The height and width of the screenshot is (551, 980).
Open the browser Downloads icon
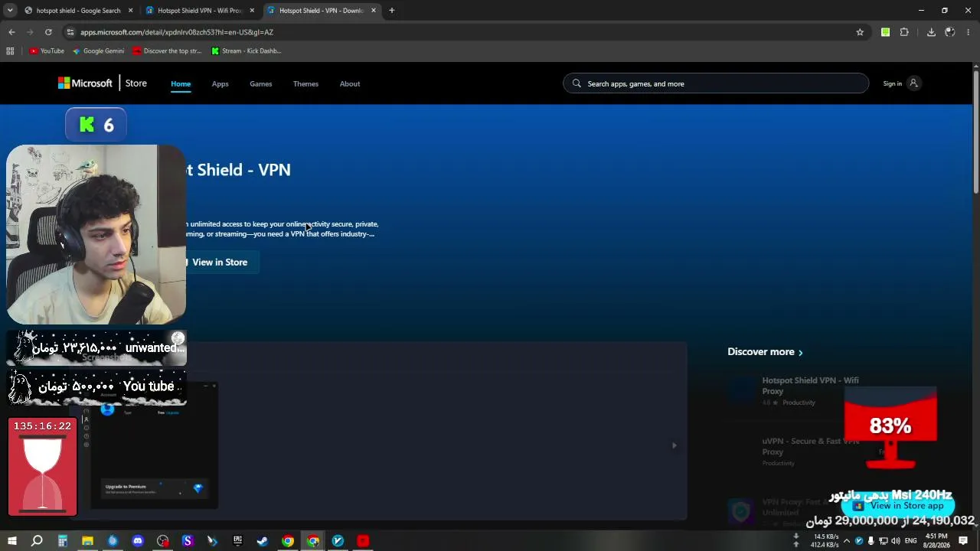pyautogui.click(x=931, y=32)
